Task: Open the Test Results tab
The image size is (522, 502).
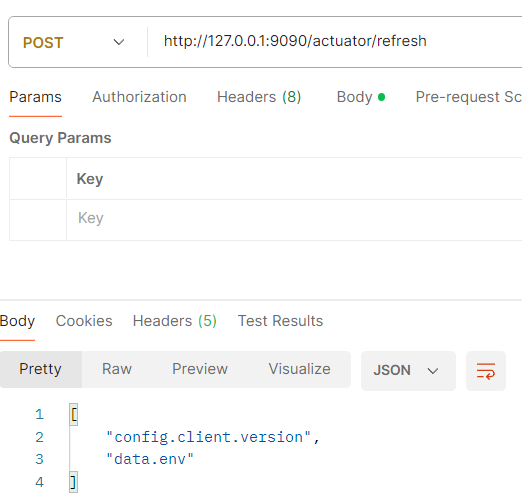Action: coord(280,321)
